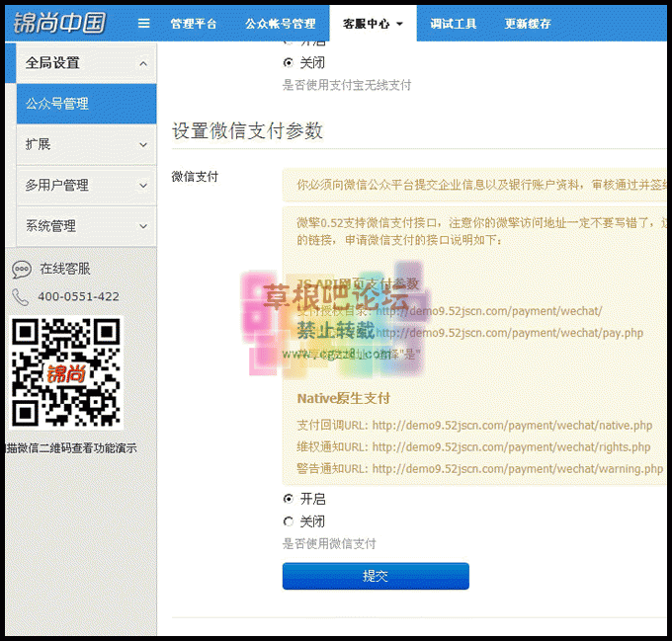Open the 管理平台 tab

(195, 24)
